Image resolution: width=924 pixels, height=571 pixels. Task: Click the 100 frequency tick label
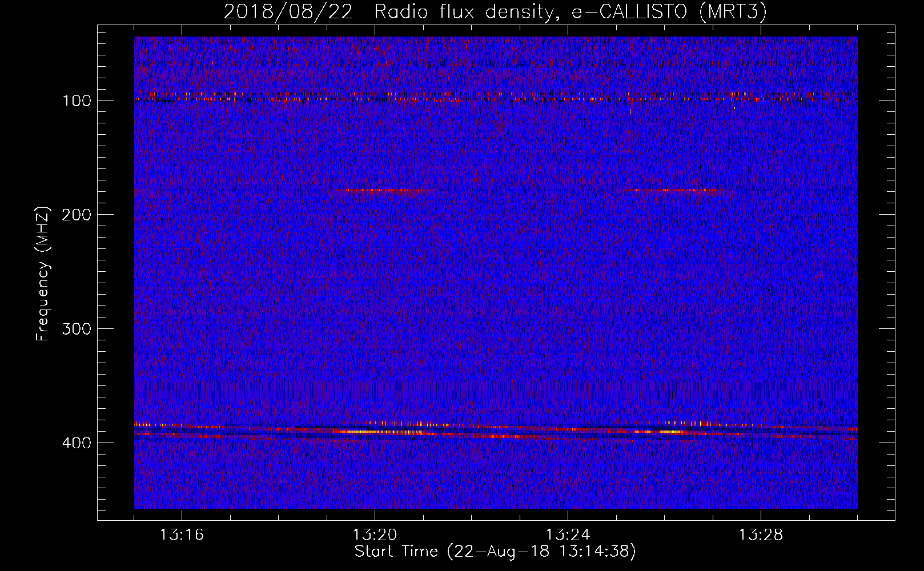coord(77,101)
